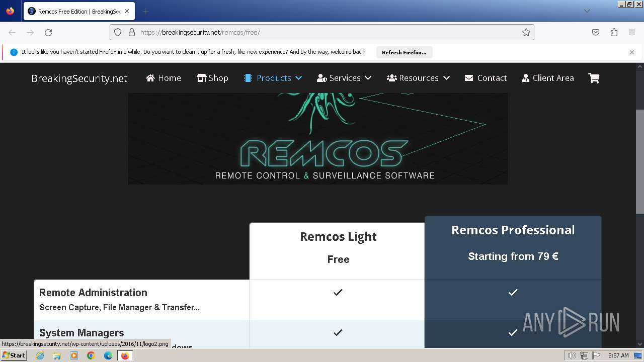Expand the Products dropdown menu

pos(273,78)
